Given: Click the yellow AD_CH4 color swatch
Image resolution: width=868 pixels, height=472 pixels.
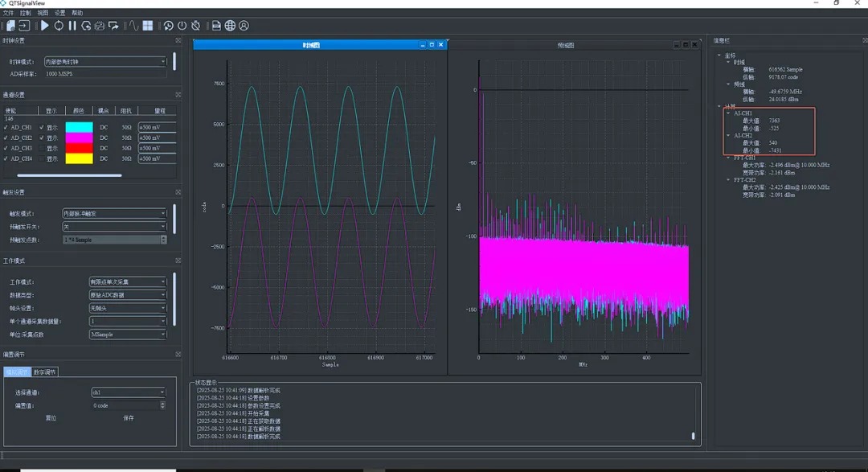Looking at the screenshot, I should tap(79, 159).
